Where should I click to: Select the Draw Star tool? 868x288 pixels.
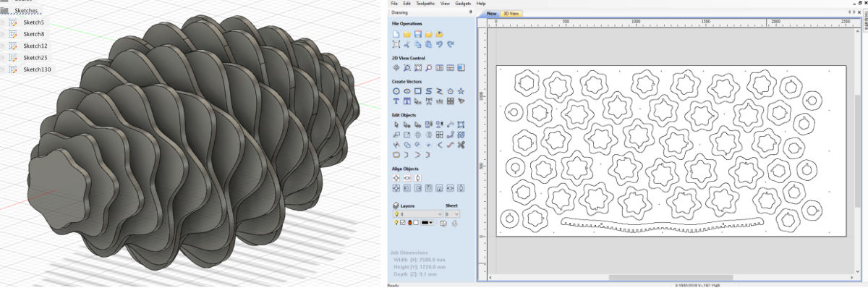461,91
